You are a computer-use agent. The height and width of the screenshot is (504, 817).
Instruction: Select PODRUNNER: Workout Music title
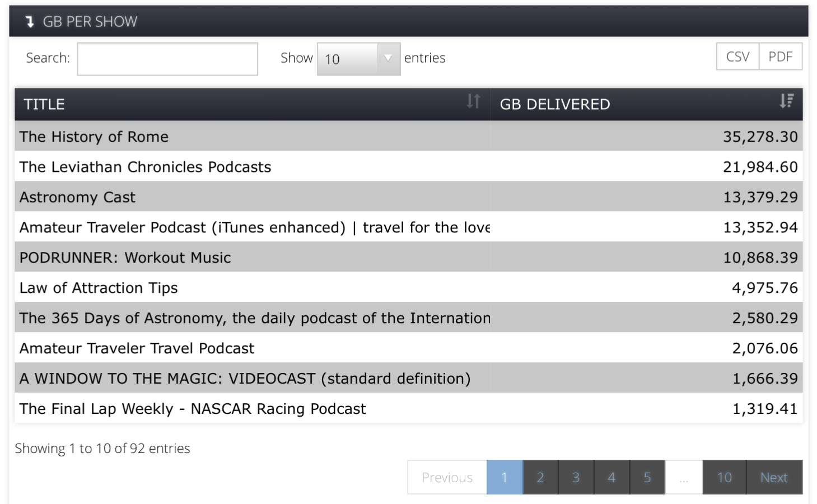[125, 258]
